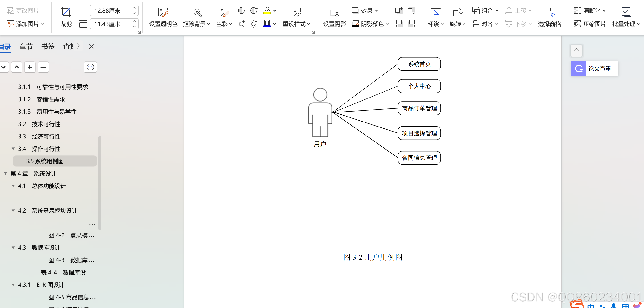Open the Selection Pane (选择窗格)
This screenshot has width=644, height=308.
(x=549, y=12)
